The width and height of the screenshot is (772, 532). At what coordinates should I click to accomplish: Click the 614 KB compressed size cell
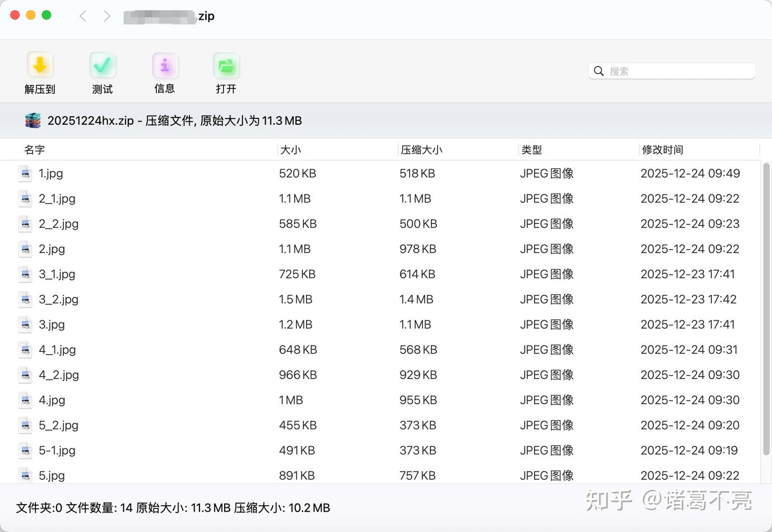point(417,274)
